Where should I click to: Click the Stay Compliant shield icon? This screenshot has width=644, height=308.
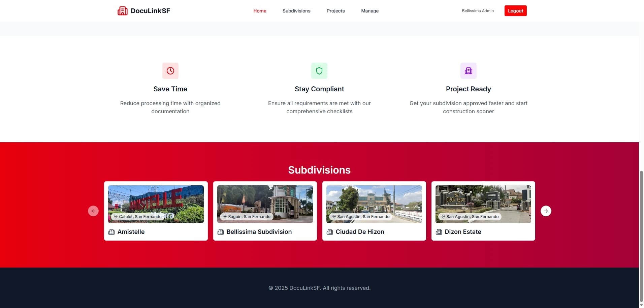pos(319,71)
